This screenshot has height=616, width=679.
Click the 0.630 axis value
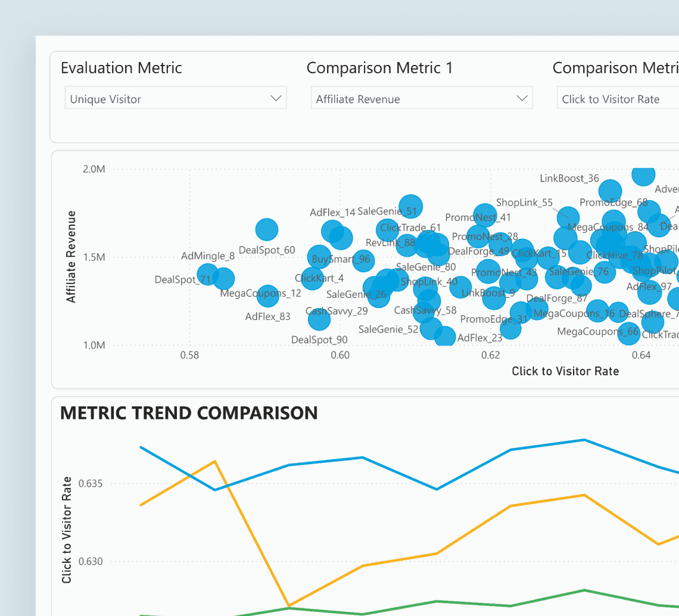click(x=91, y=561)
